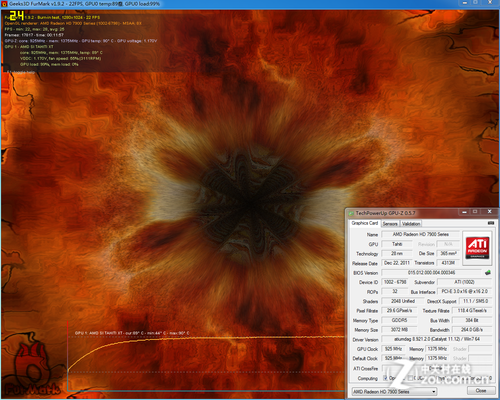500x400 pixels.
Task: Click the Texture Fillrate field 118.4 GTexel/s
Action: pyautogui.click(x=472, y=311)
